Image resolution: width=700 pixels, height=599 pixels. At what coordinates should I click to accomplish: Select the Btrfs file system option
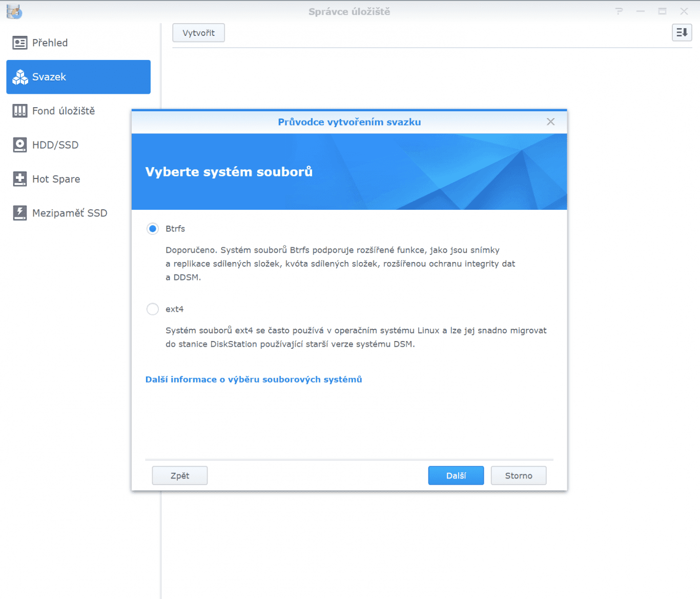click(153, 229)
